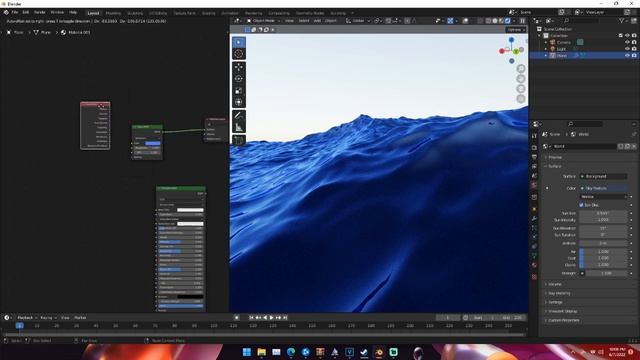Image resolution: width=640 pixels, height=360 pixels.
Task: Open the Window menu
Action: click(57, 13)
